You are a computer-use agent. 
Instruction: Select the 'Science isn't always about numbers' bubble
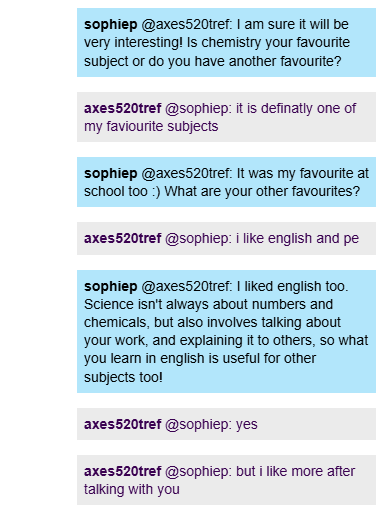tap(226, 331)
